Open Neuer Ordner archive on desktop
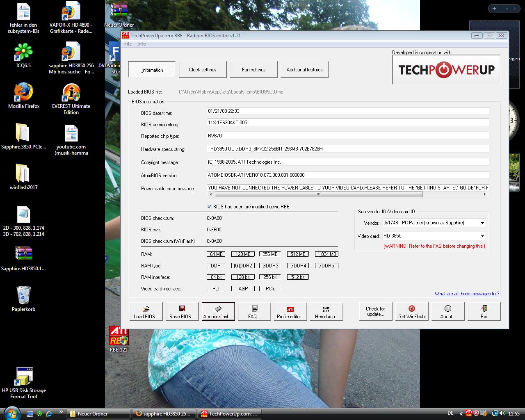This screenshot has height=420, width=525. [x=119, y=15]
